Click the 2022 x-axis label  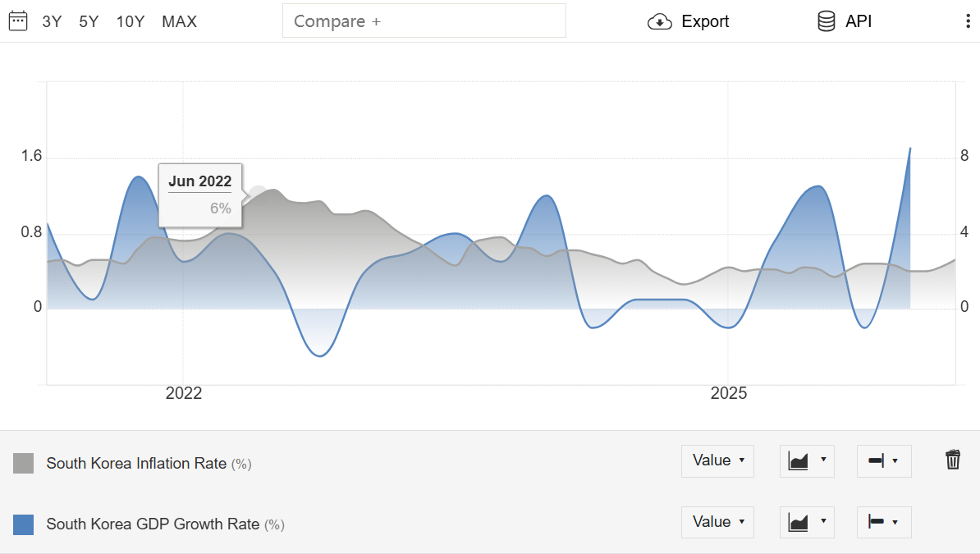pyautogui.click(x=184, y=392)
